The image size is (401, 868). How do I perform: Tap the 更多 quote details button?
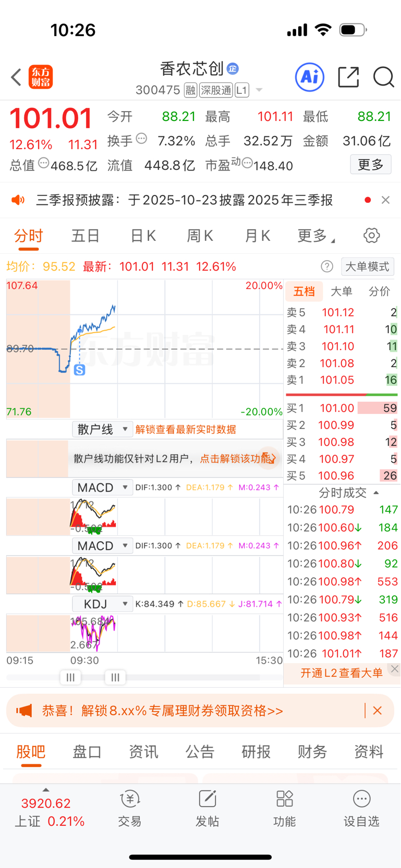(x=371, y=165)
